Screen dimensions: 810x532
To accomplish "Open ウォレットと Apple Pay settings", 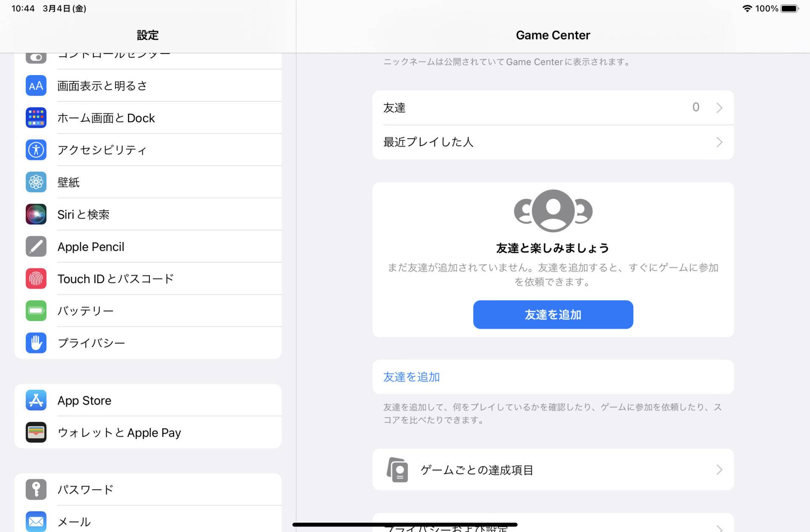I will 148,432.
